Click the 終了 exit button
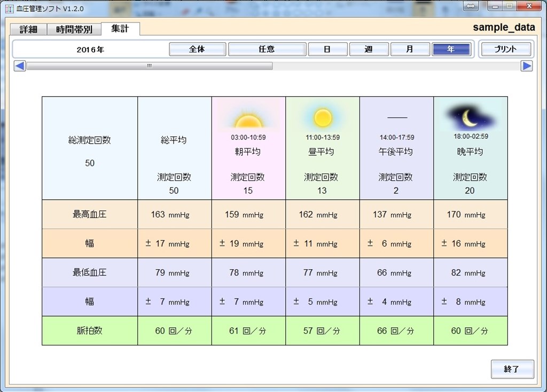The image size is (547, 392). pyautogui.click(x=512, y=369)
